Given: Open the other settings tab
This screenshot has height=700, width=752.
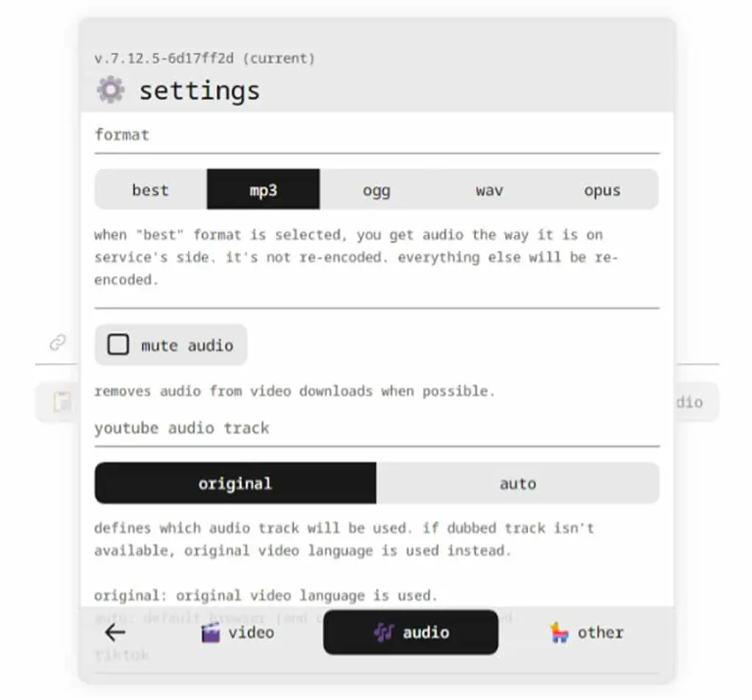Looking at the screenshot, I should (x=587, y=632).
